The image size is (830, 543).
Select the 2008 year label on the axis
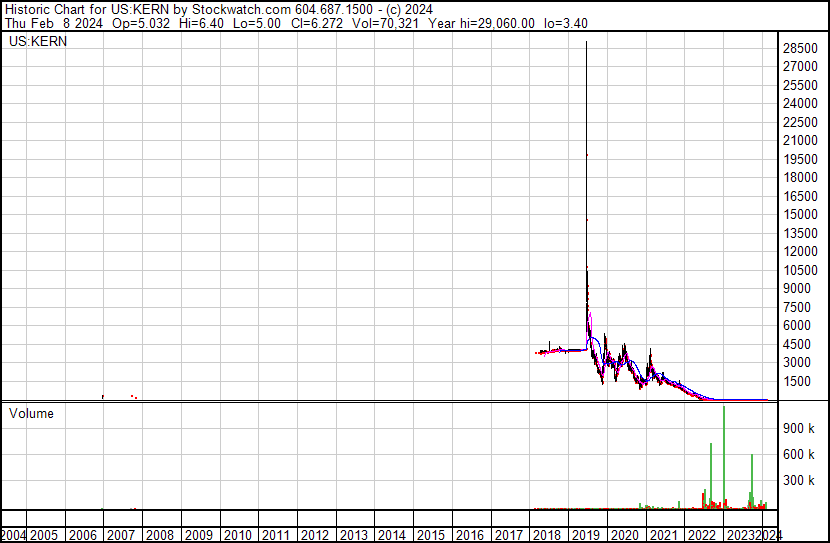coord(160,535)
